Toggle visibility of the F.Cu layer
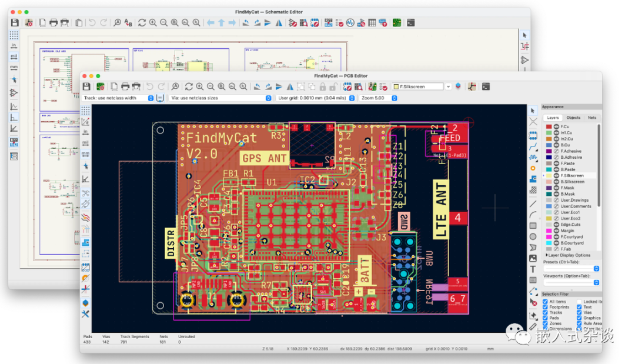Screen dimensions: 635x364 (x=556, y=127)
